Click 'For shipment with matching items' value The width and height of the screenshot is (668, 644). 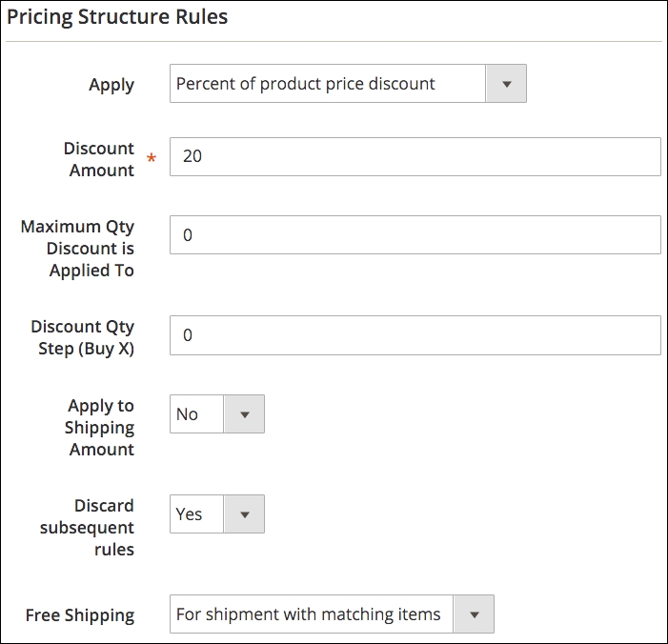point(309,614)
